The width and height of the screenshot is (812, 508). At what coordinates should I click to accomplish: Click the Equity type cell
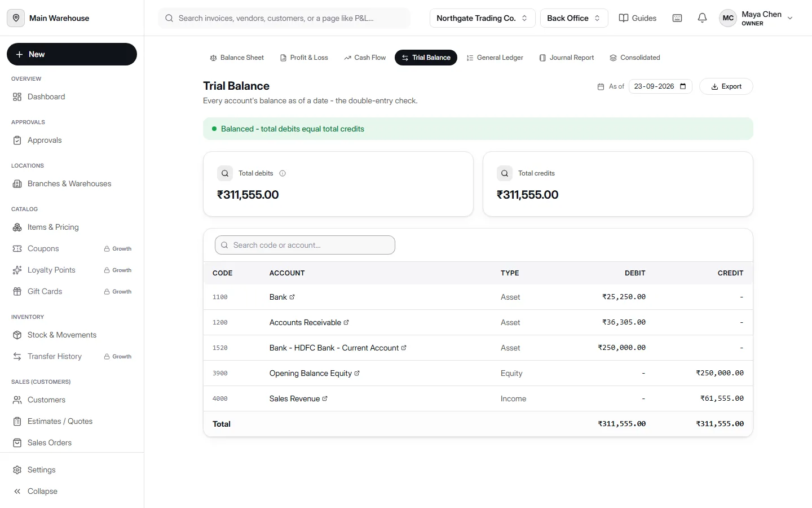511,373
